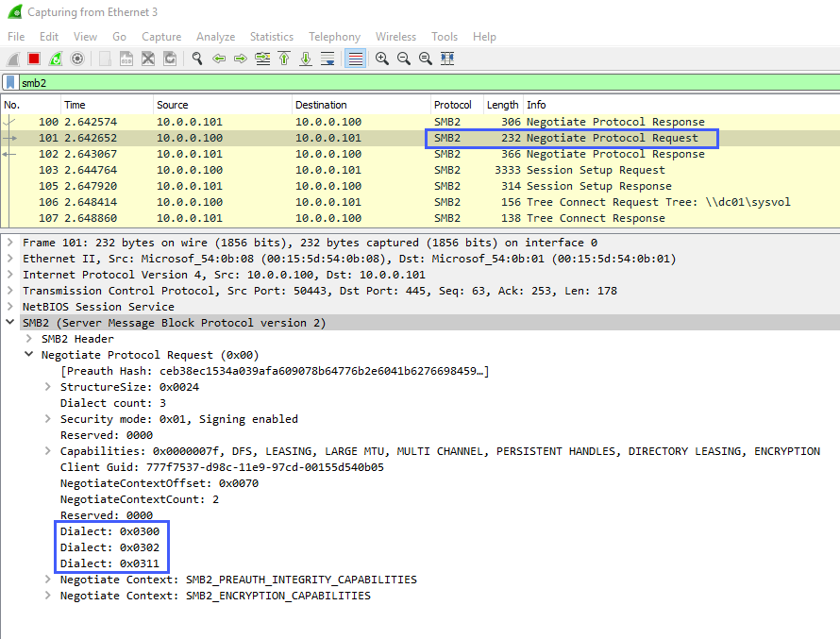Open the Capture menu
The height and width of the screenshot is (639, 840).
point(161,37)
